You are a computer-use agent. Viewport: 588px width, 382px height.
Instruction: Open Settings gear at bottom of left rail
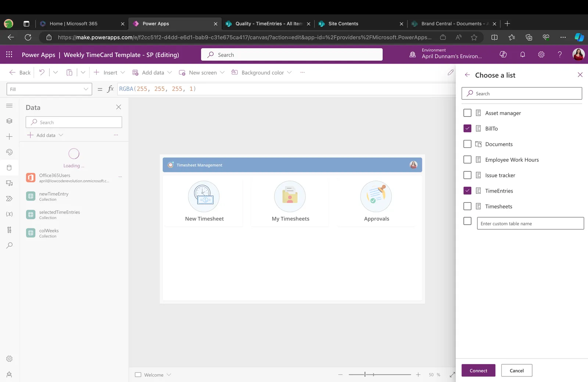[10, 359]
